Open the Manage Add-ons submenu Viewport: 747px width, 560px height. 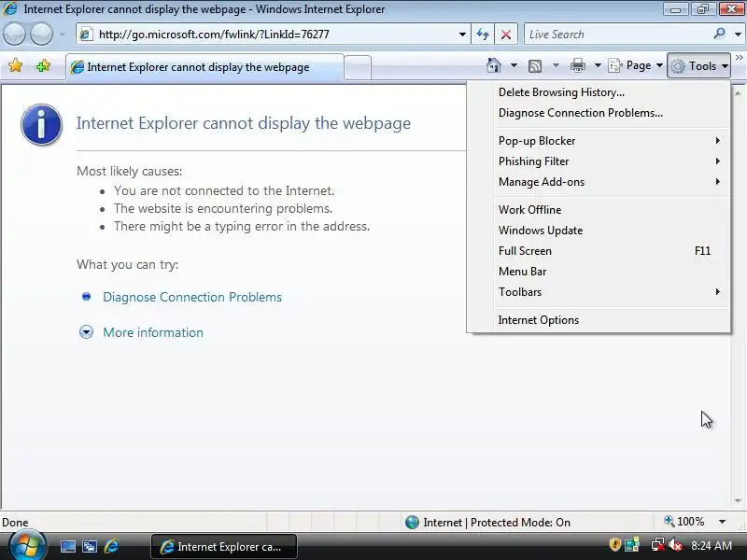pyautogui.click(x=599, y=182)
